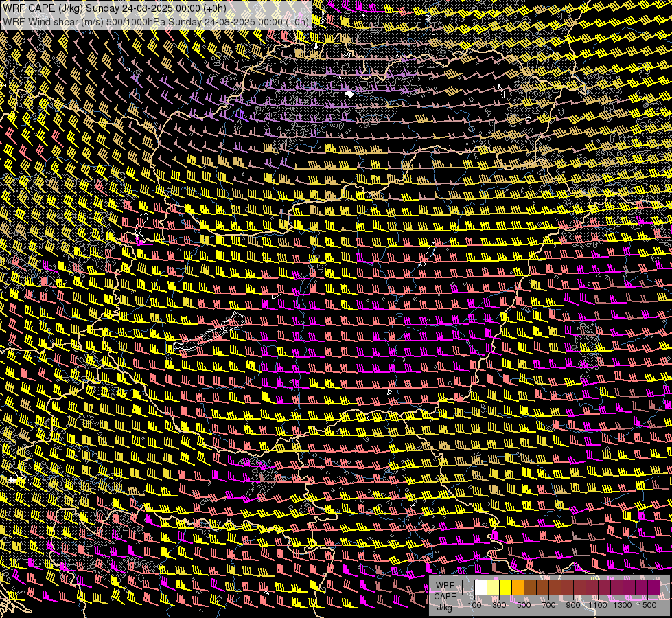
Task: Click the '1100' legend label
Action: [x=597, y=605]
